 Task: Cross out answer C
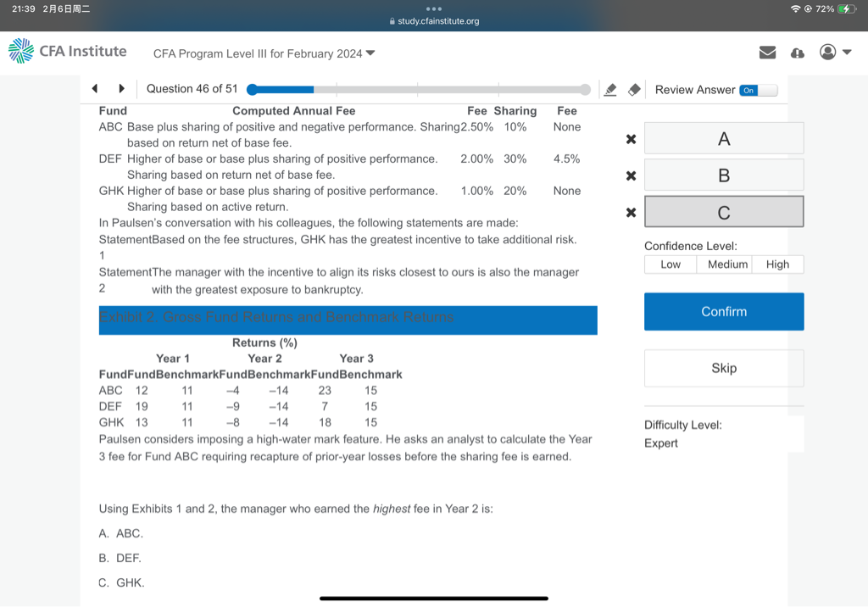point(631,212)
